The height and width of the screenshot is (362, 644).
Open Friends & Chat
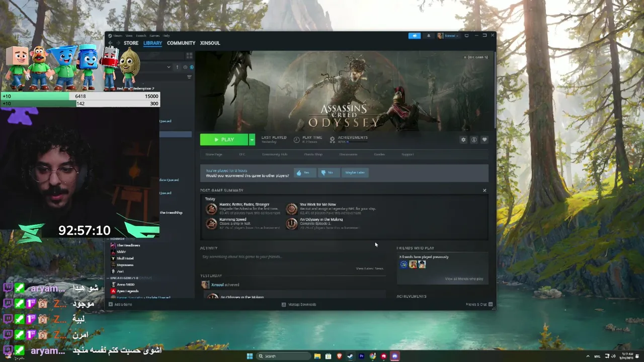point(478,304)
